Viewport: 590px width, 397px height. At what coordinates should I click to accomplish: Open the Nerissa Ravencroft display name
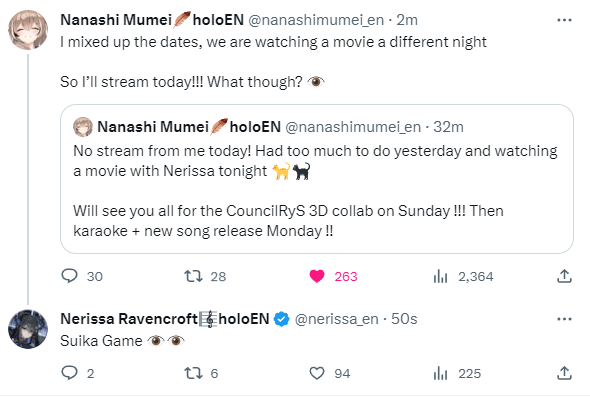pyautogui.click(x=129, y=319)
